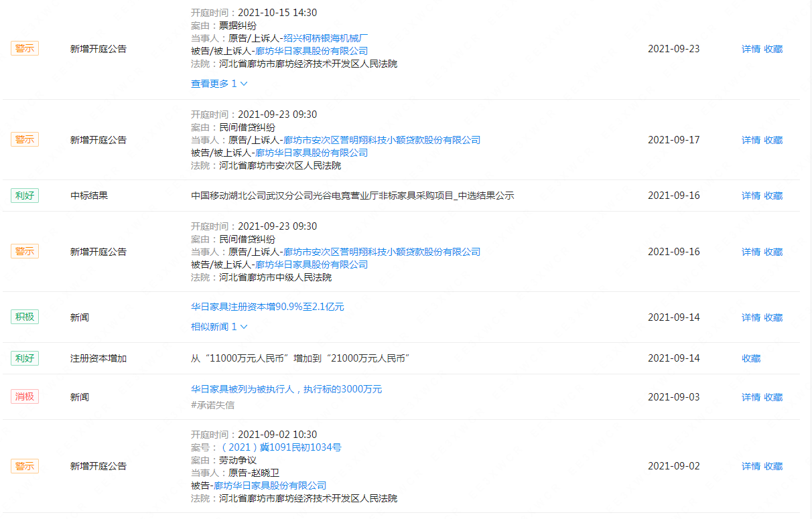View 详情 for the 中标结果 row
The image size is (812, 519).
[751, 196]
